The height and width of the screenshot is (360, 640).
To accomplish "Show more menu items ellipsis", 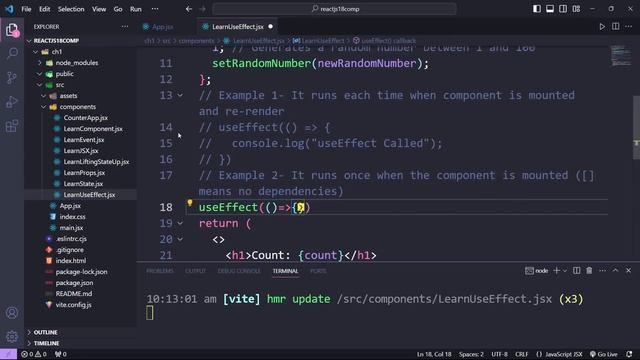I will click(x=155, y=9).
